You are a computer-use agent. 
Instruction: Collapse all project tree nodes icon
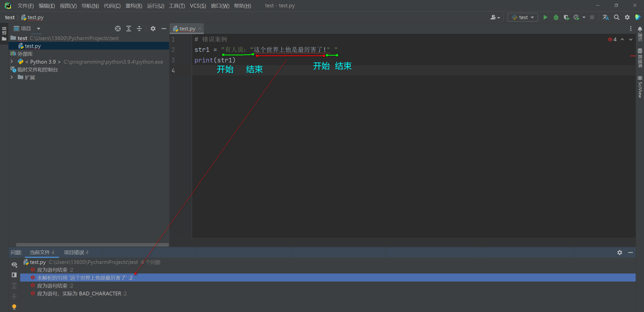(139, 29)
